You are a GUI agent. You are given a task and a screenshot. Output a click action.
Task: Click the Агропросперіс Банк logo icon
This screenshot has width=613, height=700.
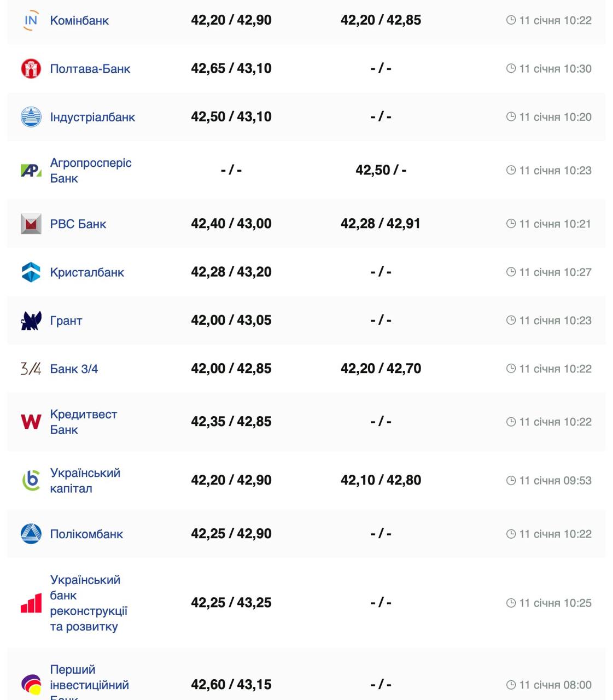click(x=31, y=171)
